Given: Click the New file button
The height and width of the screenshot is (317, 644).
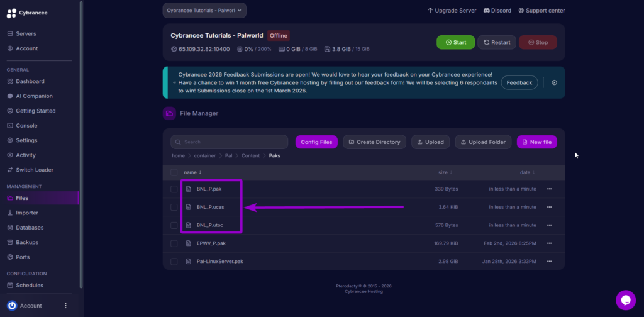Looking at the screenshot, I should [x=536, y=142].
